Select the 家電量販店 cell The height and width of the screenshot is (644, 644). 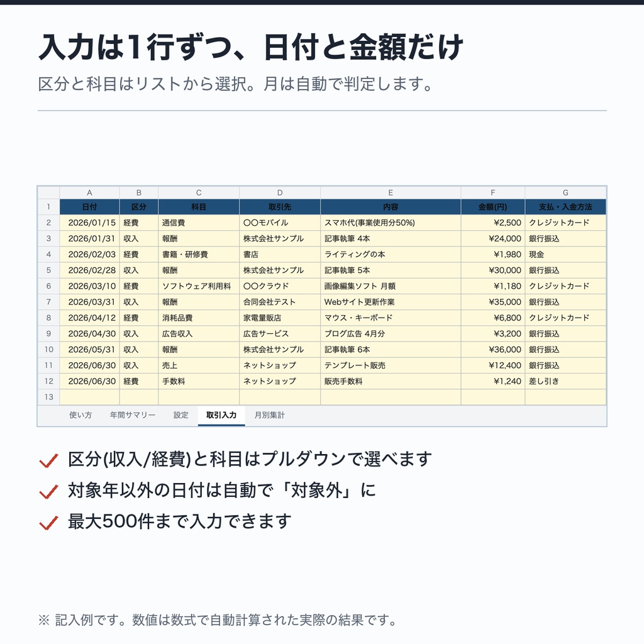tap(280, 318)
